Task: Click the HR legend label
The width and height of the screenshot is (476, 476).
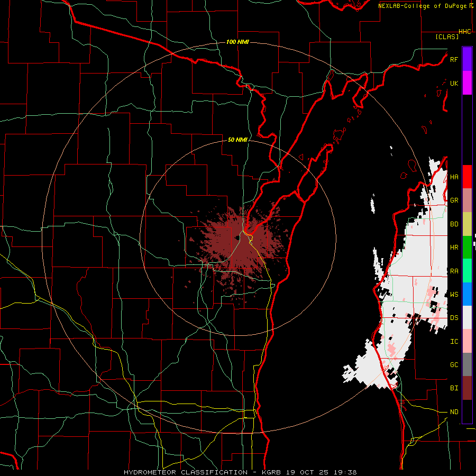Action: (454, 248)
